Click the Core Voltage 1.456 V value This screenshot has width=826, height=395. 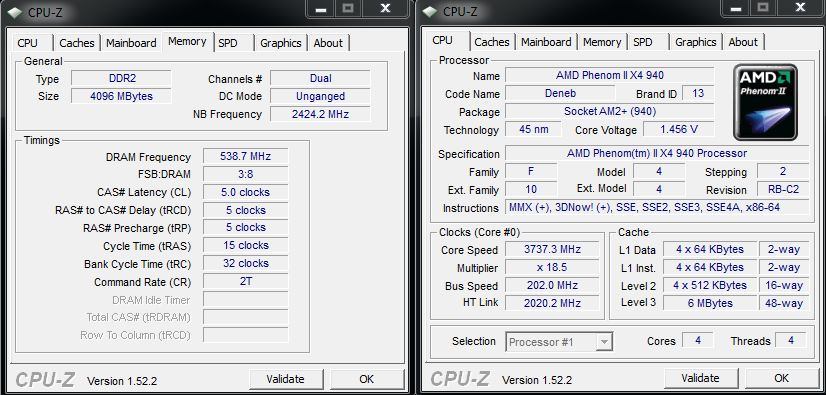pyautogui.click(x=679, y=130)
